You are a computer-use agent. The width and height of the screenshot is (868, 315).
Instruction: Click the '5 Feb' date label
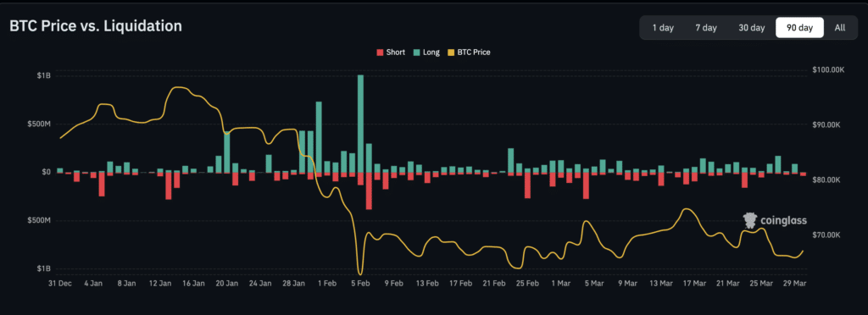(360, 283)
